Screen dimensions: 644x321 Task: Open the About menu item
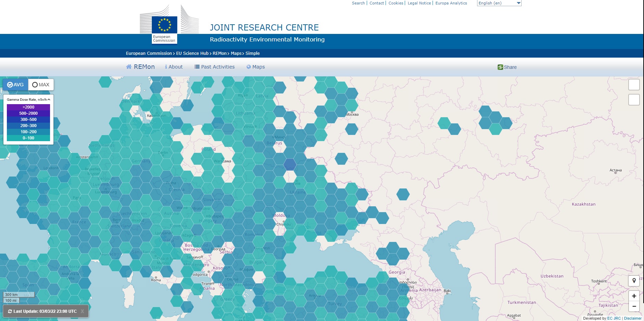(x=174, y=67)
